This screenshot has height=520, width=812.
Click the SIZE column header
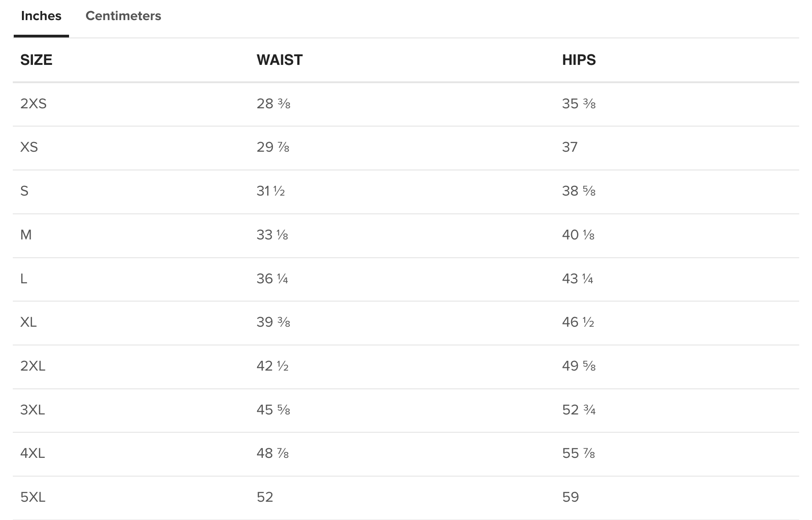pos(36,60)
